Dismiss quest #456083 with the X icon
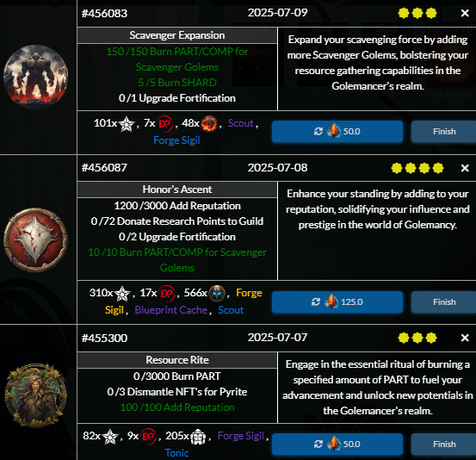This screenshot has height=460, width=476. click(465, 13)
